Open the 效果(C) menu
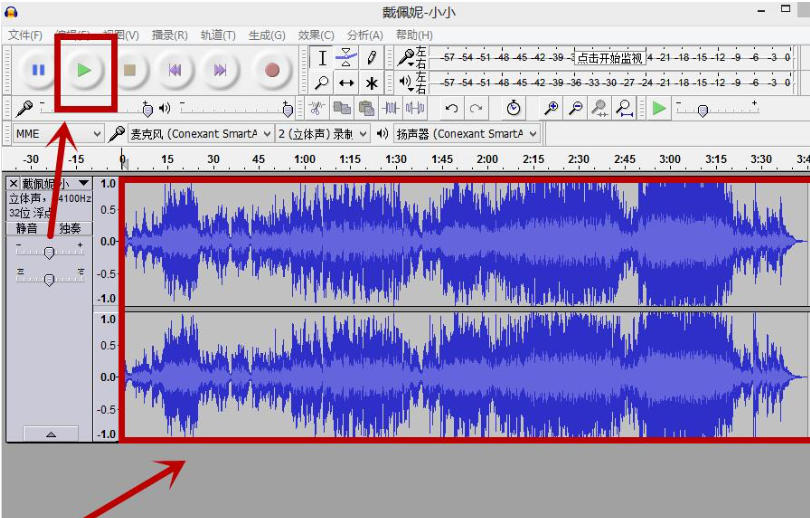The width and height of the screenshot is (810, 518). pyautogui.click(x=316, y=35)
